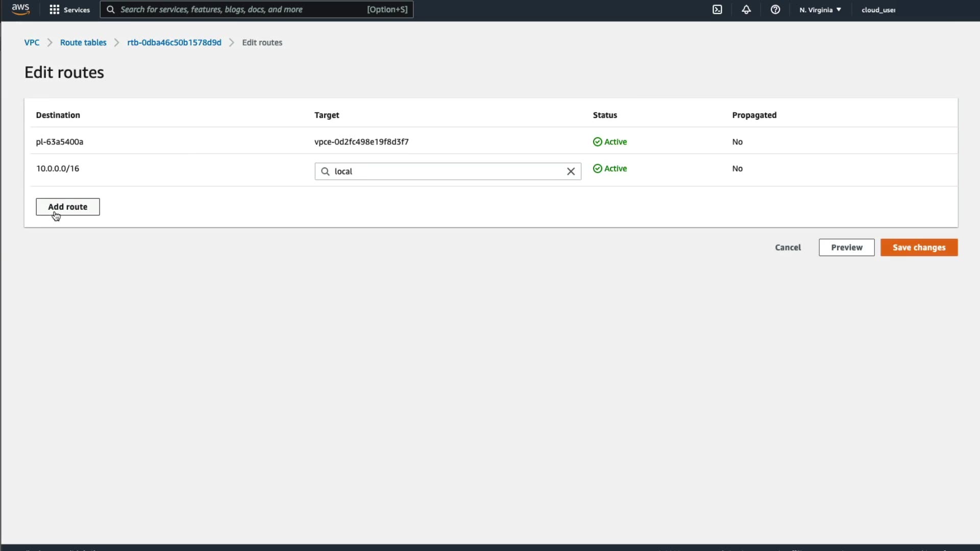Clear the local target field with X
Image resolution: width=980 pixels, height=551 pixels.
pyautogui.click(x=571, y=171)
